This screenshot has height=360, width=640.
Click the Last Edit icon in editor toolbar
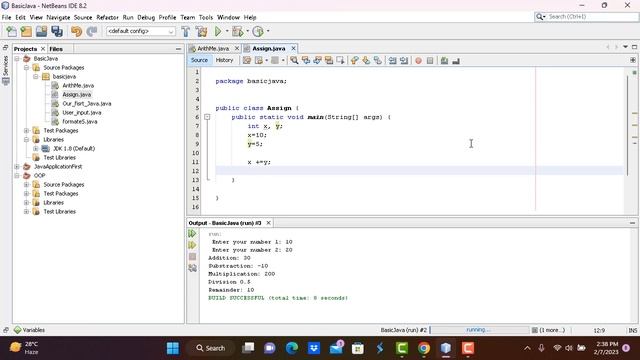pos(247,60)
